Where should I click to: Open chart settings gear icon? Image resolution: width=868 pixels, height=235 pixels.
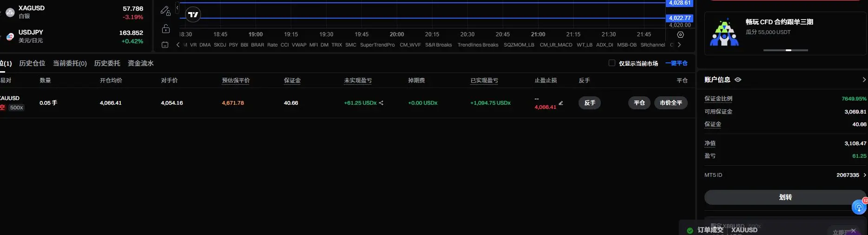click(x=680, y=35)
